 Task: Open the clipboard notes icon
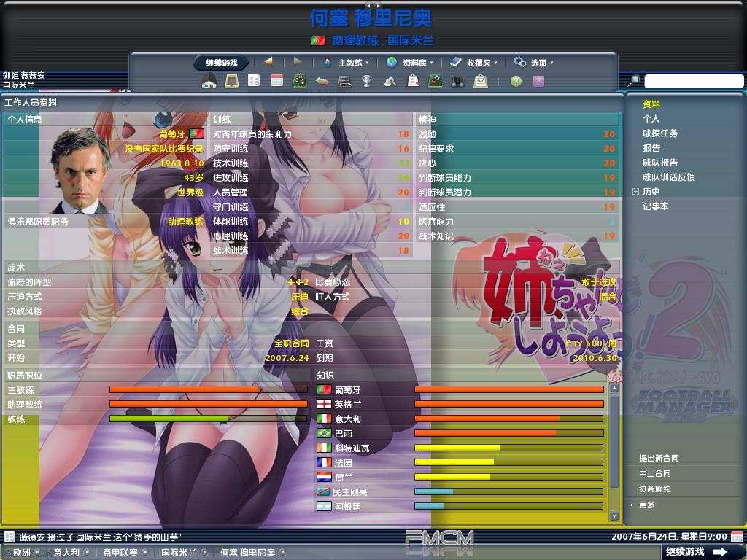[x=413, y=82]
